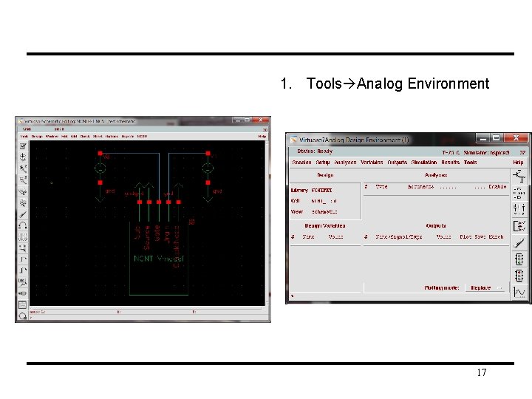Screen dimensions: 532x399
Task: Activate the Copy tool in schematic toolbar
Action: pos(23,203)
